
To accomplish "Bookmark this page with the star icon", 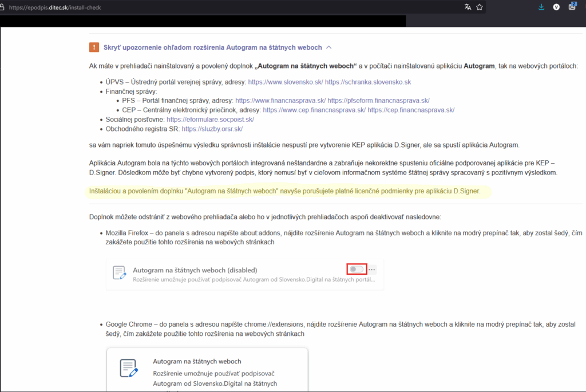I will pos(480,7).
